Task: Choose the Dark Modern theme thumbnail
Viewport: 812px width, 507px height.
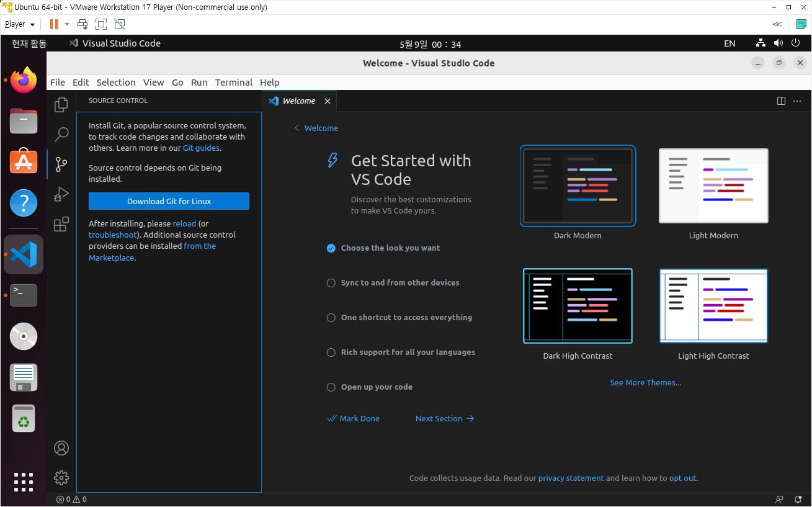Action: click(578, 186)
